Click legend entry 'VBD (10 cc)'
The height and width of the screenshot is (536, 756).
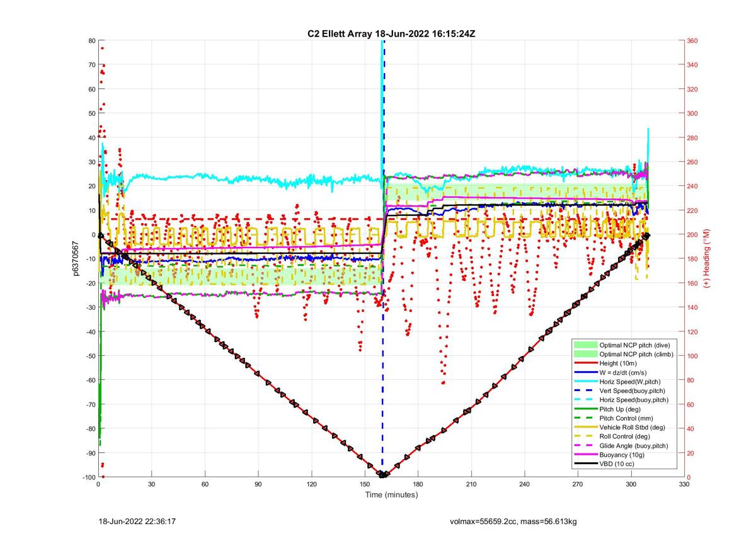click(x=617, y=464)
